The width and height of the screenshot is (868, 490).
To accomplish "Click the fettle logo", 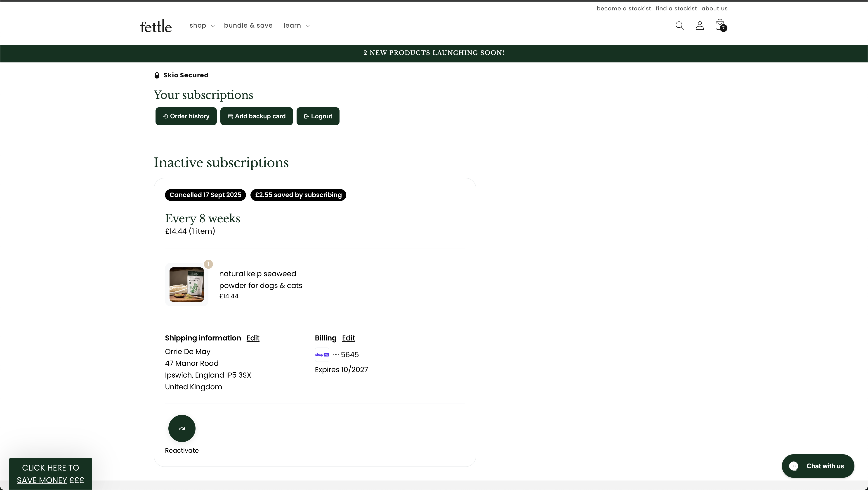I will 156,26.
